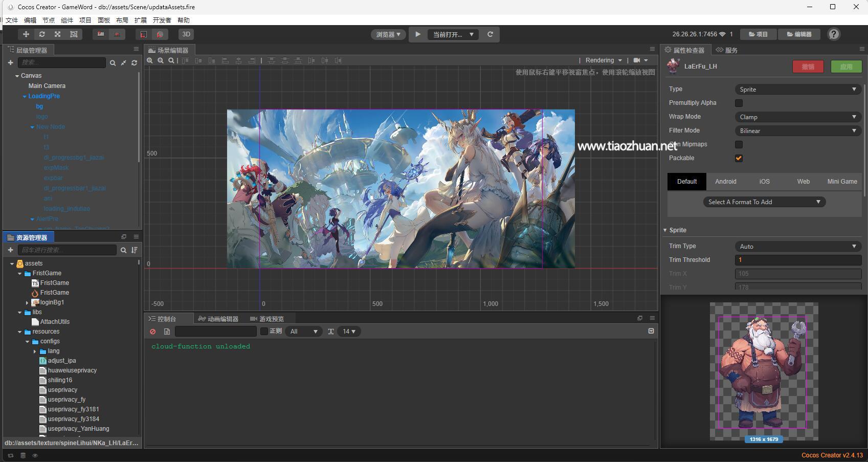Select the Rect transform tool
Viewport: 868px width, 462px height.
point(74,34)
